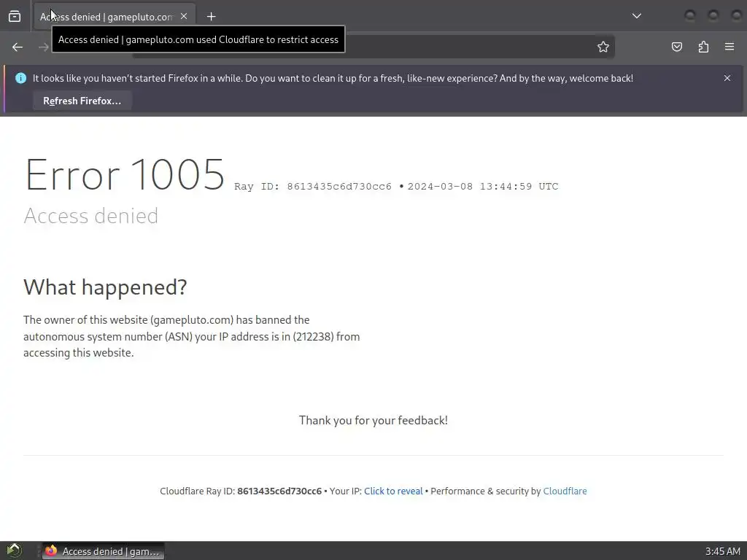This screenshot has width=747, height=560.
Task: Open the Cloudflare link in footer
Action: point(565,491)
